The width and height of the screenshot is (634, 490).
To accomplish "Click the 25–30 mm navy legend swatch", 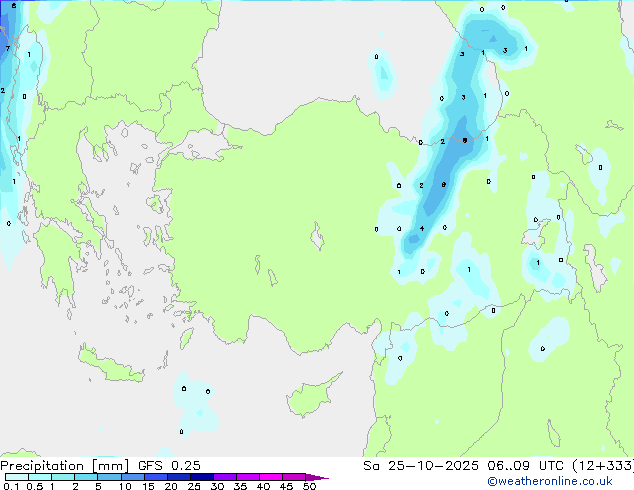I will point(202,477).
